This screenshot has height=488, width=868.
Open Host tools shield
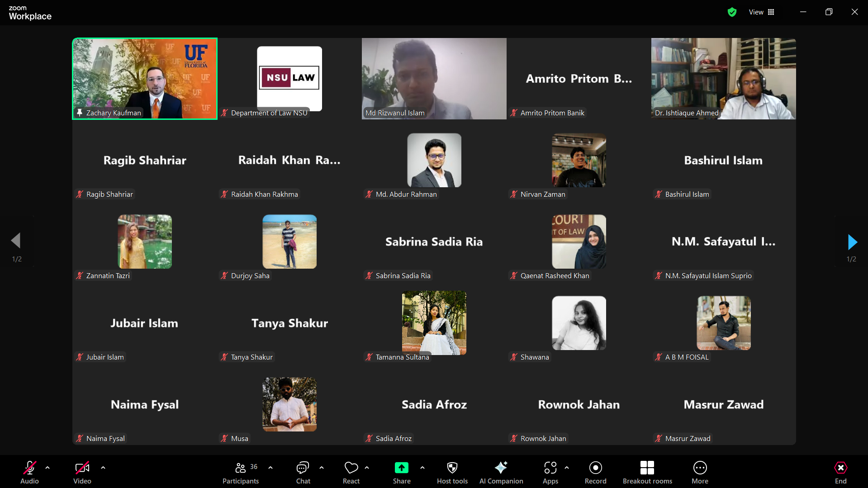point(452,472)
